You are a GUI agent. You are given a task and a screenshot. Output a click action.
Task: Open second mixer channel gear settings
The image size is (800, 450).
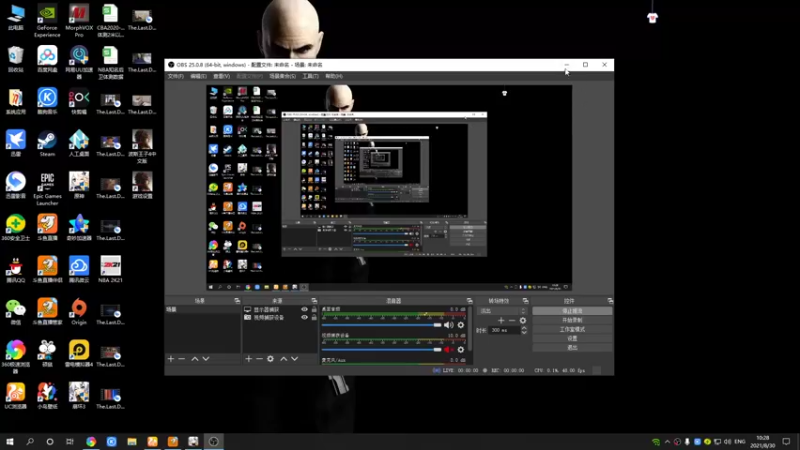(461, 349)
